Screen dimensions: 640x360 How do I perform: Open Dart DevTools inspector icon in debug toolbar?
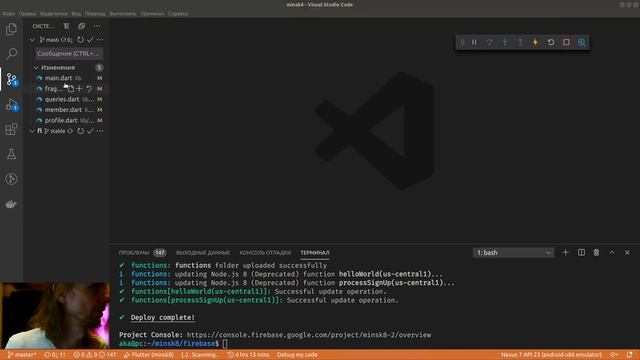click(x=582, y=42)
